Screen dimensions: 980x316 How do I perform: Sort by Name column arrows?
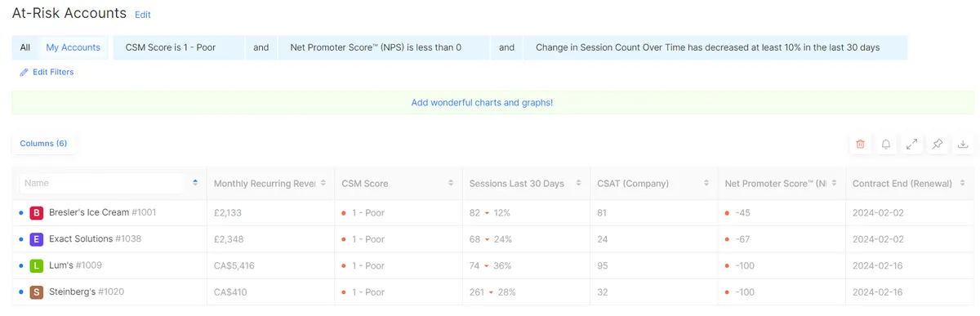(195, 183)
